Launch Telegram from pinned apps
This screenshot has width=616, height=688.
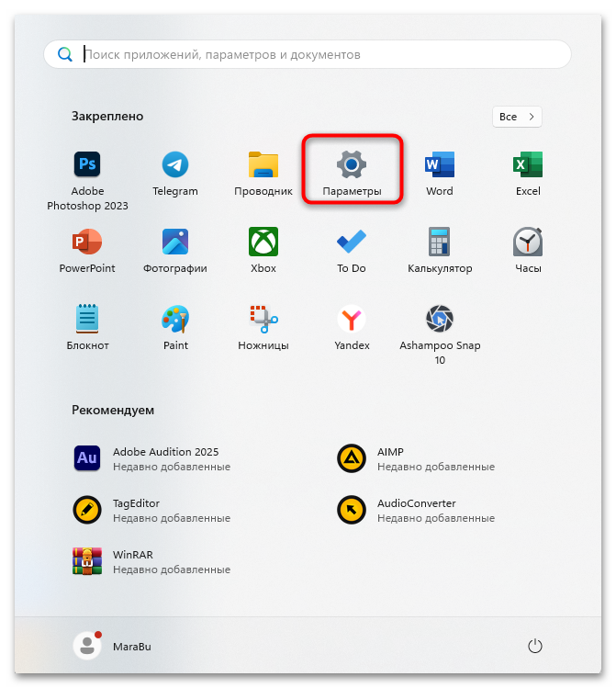(x=175, y=164)
